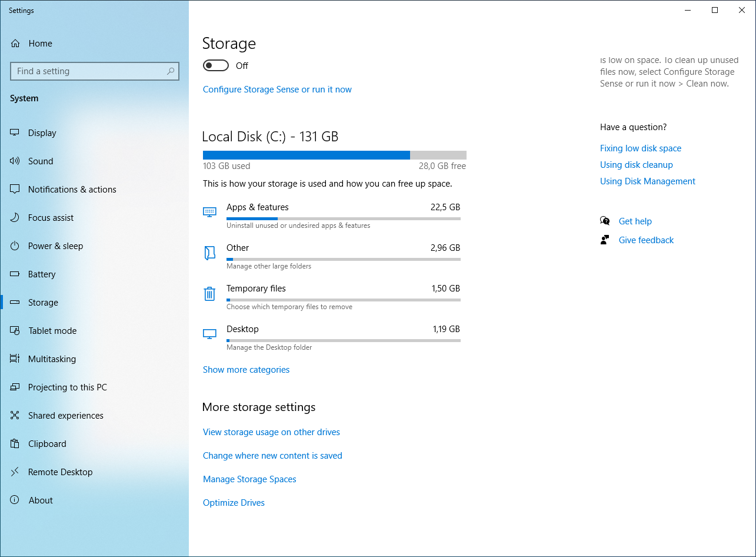Toggle Storage Sense off switch
Viewport: 756px width, 557px height.
[216, 65]
